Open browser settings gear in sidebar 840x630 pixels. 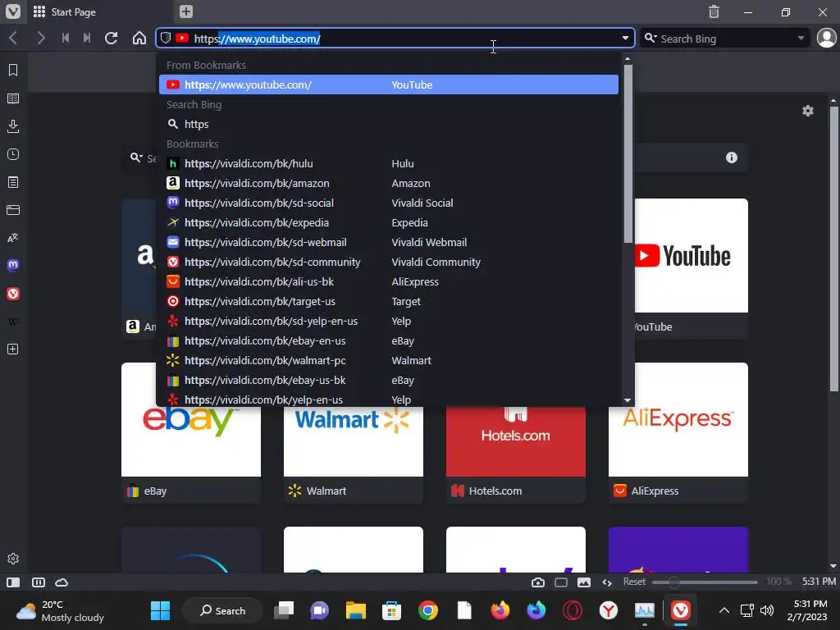pos(13,558)
